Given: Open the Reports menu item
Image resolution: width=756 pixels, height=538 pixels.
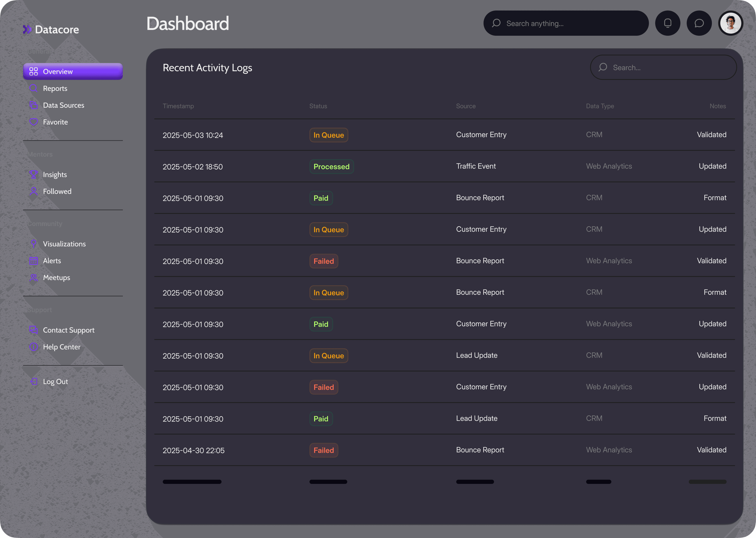Looking at the screenshot, I should pyautogui.click(x=73, y=88).
